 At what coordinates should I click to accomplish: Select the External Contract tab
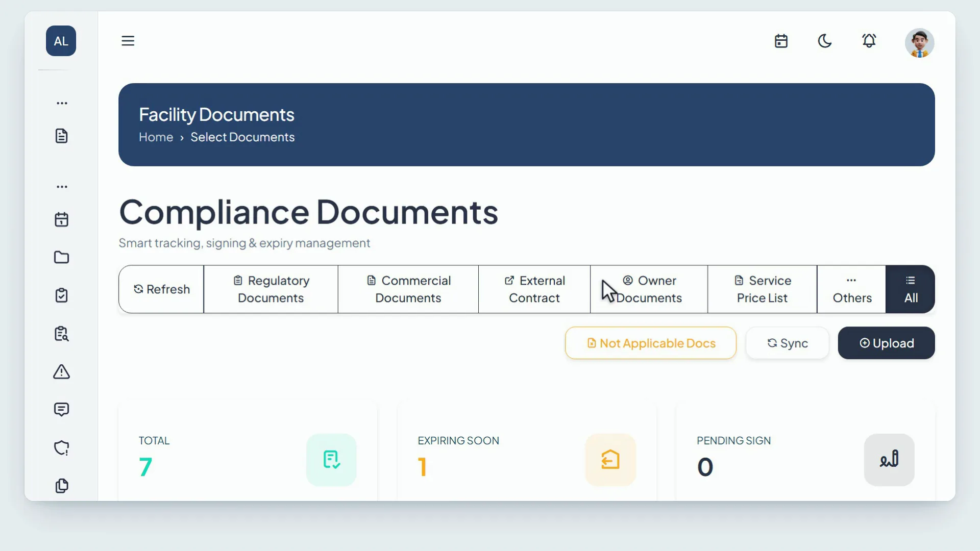534,289
